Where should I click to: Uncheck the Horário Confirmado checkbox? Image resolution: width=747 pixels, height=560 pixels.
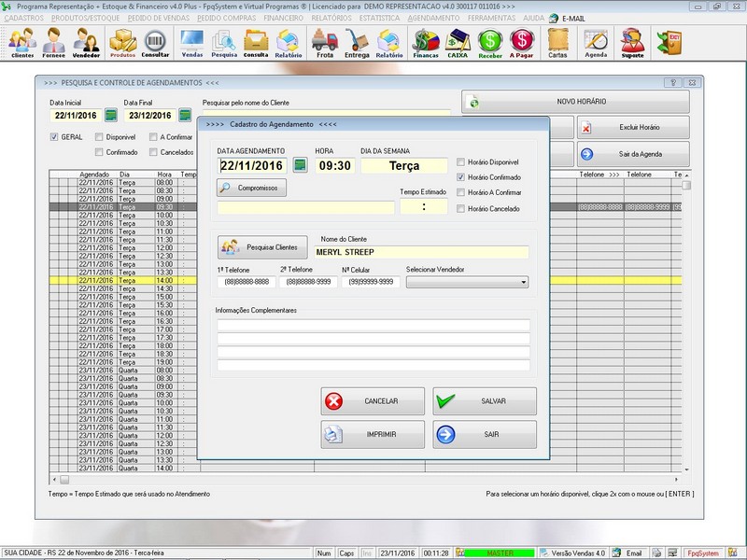(x=460, y=177)
